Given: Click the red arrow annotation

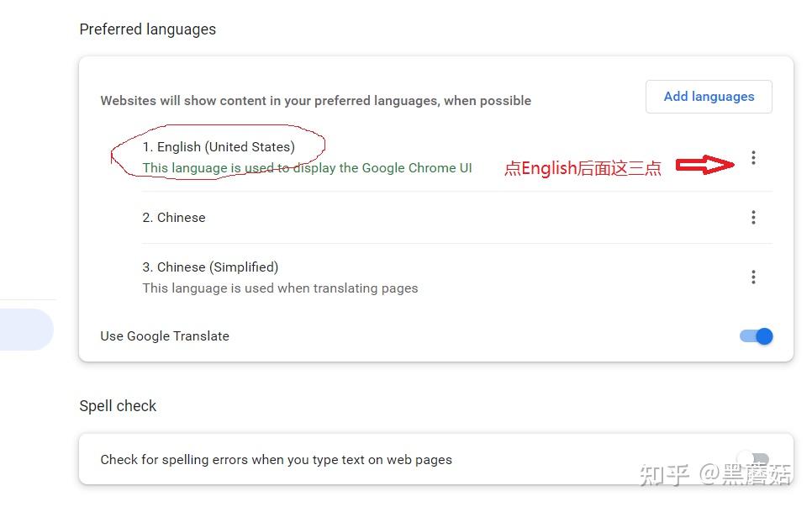Looking at the screenshot, I should pyautogui.click(x=705, y=165).
